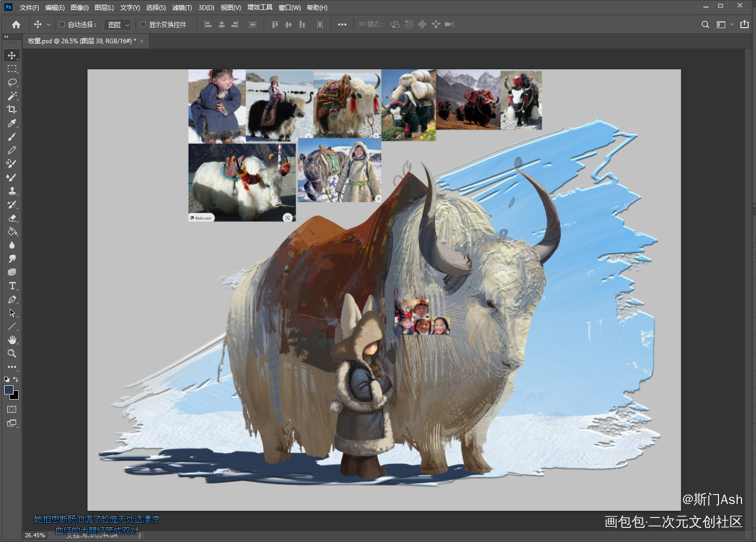Click the background color swatch

point(15,396)
